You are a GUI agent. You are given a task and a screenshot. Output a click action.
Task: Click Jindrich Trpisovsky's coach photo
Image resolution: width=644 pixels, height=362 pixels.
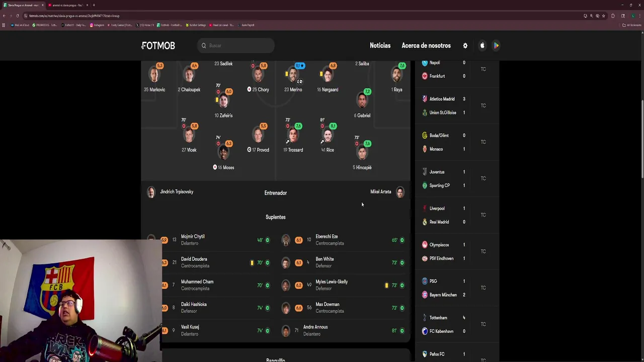pyautogui.click(x=151, y=193)
